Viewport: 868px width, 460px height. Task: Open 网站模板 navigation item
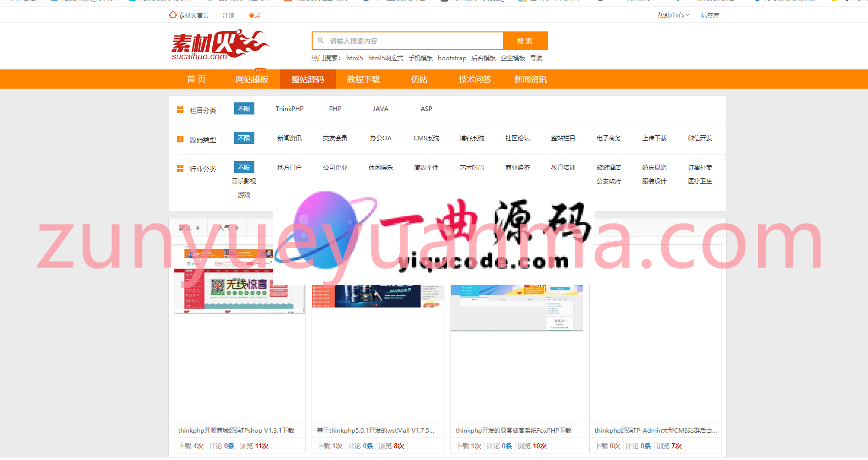point(252,79)
